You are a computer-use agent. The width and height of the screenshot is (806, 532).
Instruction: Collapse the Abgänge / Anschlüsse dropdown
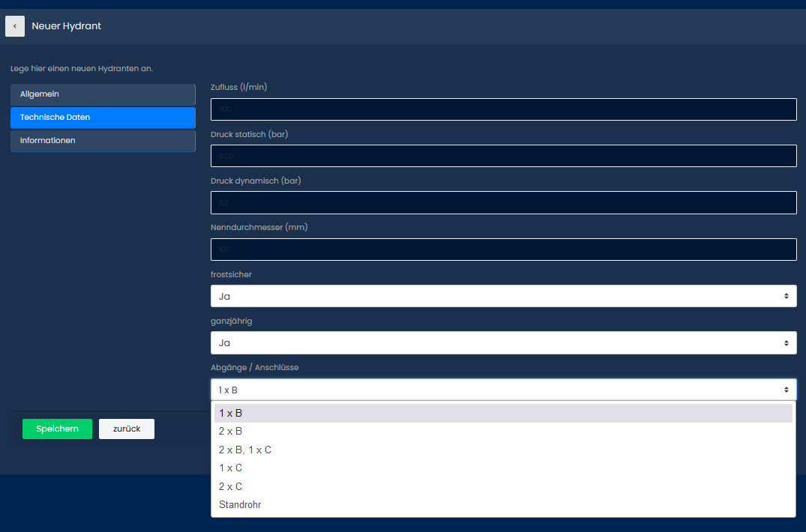click(504, 390)
